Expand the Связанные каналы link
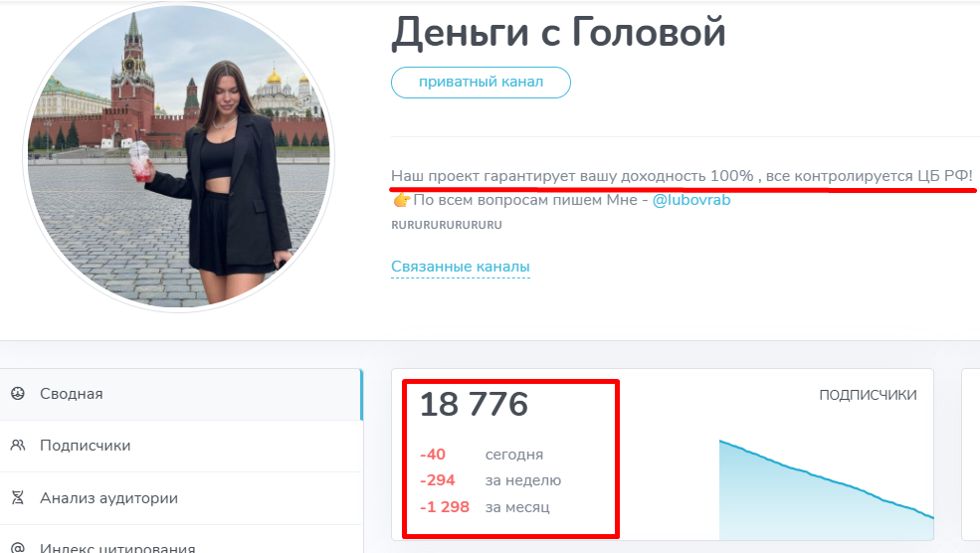The image size is (980, 553). pos(460,267)
